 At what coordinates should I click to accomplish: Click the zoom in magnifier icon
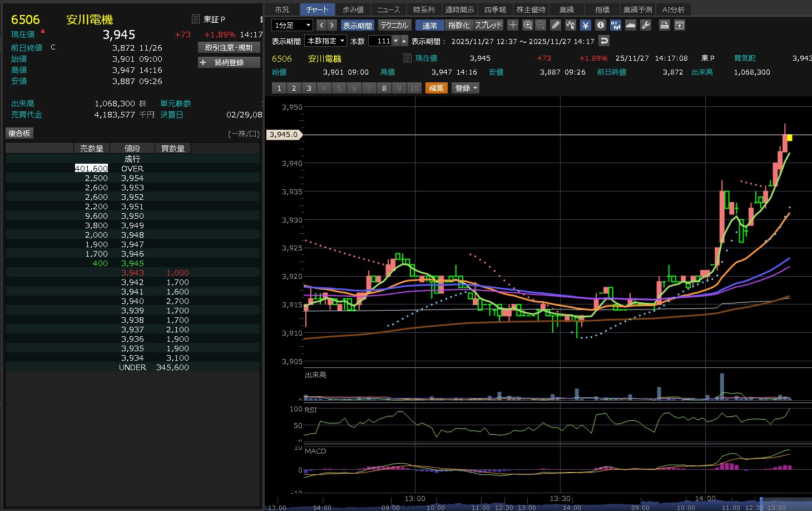pyautogui.click(x=528, y=25)
